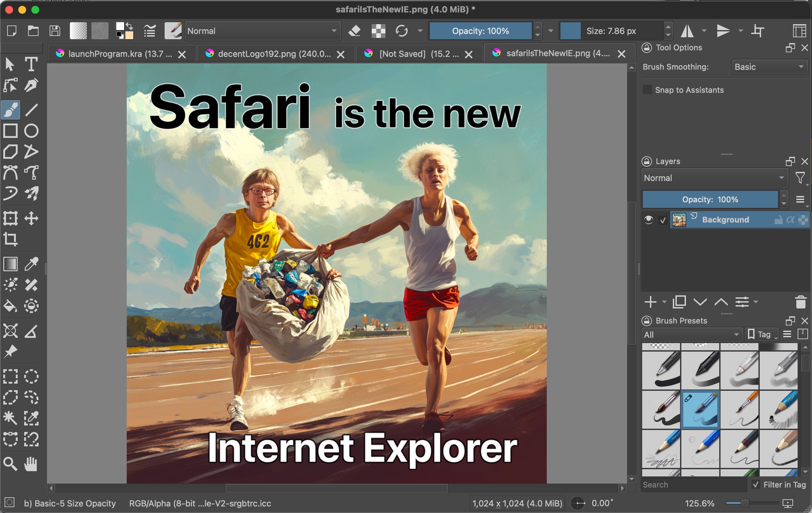
Task: Select the Zoom magnifier tool
Action: click(10, 464)
